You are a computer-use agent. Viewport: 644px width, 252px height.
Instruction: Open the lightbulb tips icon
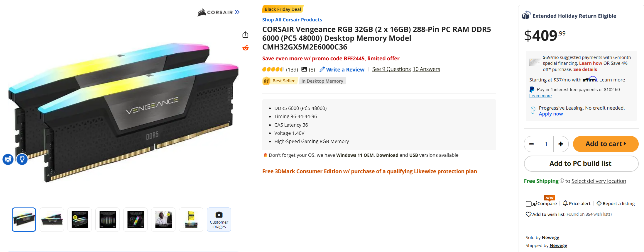click(x=22, y=159)
